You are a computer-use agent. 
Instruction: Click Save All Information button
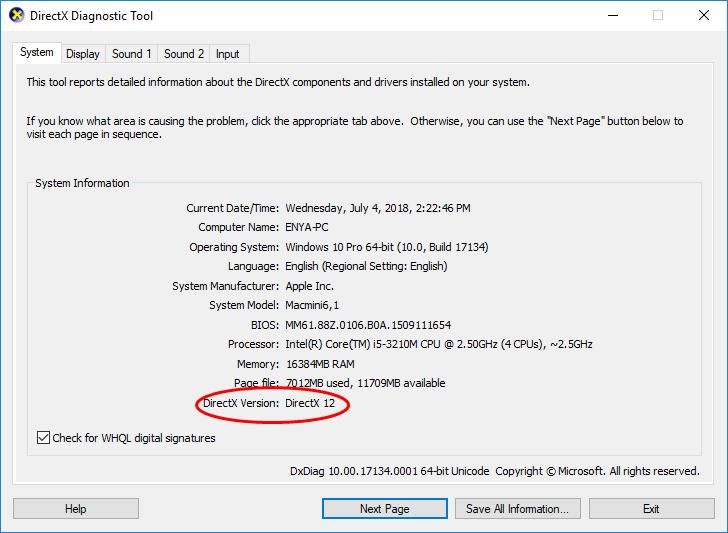517,508
